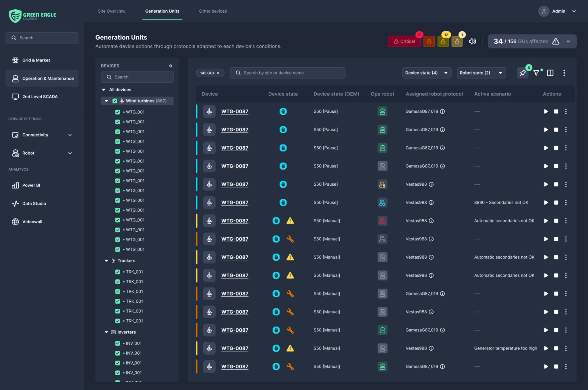Open Robot state (2) dropdown

click(x=481, y=73)
